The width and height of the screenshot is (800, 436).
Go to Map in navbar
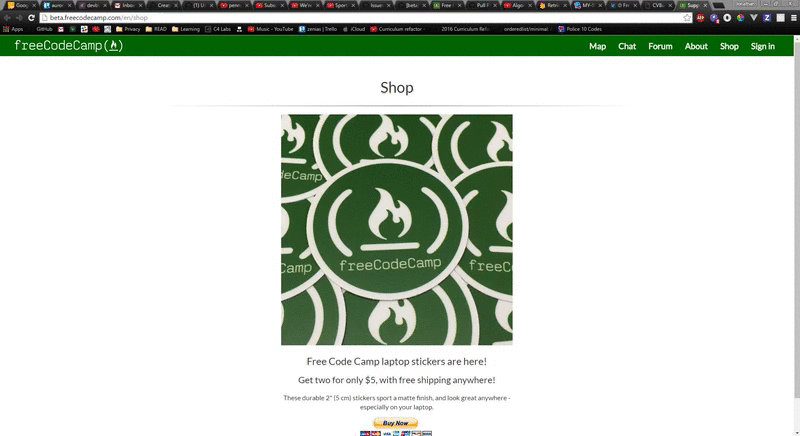click(597, 46)
